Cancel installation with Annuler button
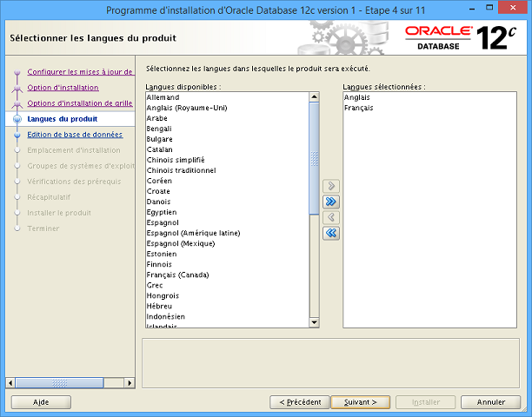Image resolution: width=532 pixels, height=417 pixels. coord(490,402)
